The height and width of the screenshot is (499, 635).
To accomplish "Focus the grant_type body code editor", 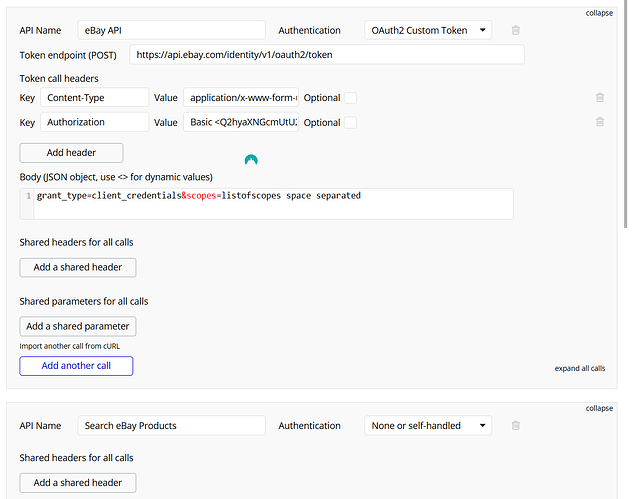I will coord(270,203).
